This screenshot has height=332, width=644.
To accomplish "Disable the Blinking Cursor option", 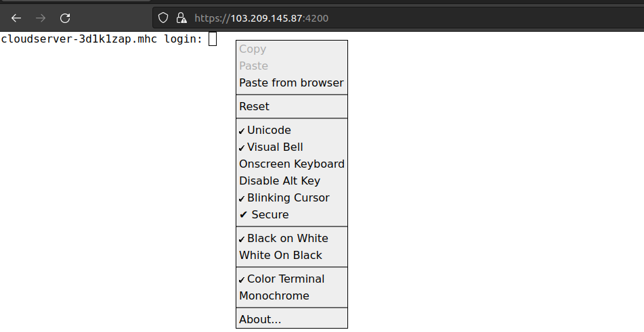I will tap(292, 197).
